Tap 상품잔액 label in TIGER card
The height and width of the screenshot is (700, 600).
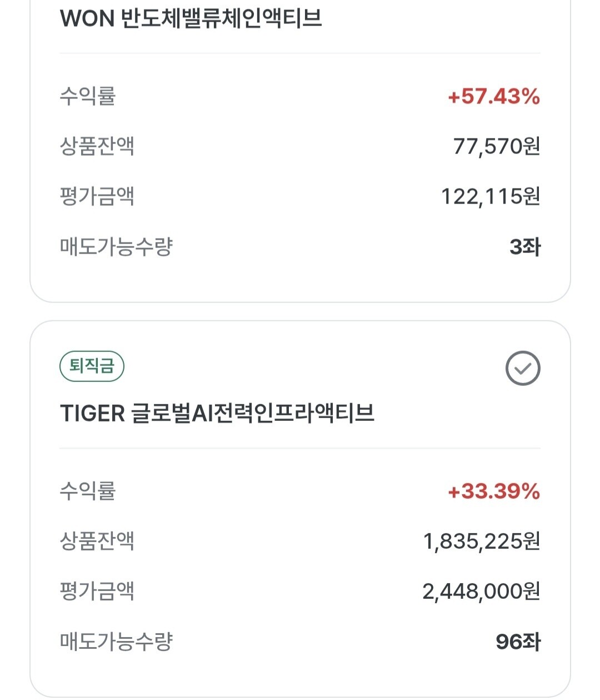pyautogui.click(x=97, y=541)
